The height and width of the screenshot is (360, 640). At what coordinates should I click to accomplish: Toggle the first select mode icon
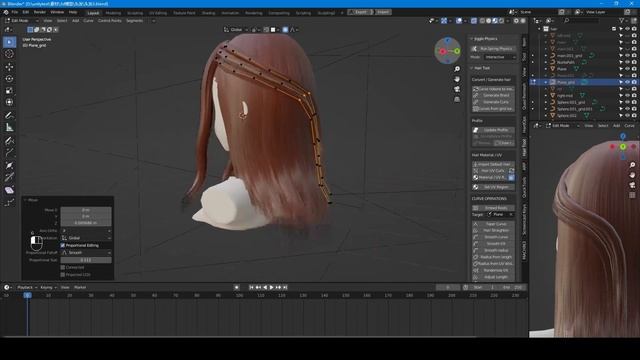click(30, 29)
